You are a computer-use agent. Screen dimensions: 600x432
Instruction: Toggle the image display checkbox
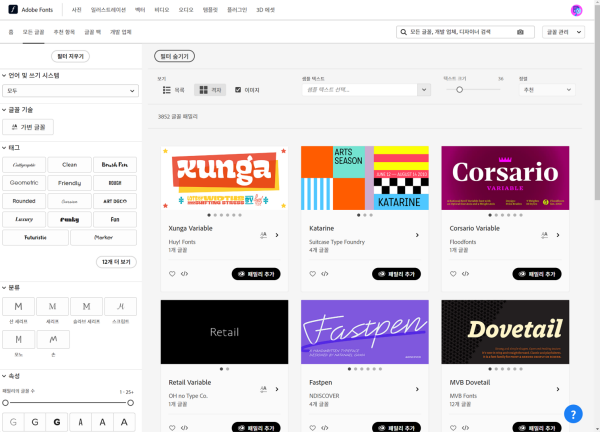coord(238,90)
